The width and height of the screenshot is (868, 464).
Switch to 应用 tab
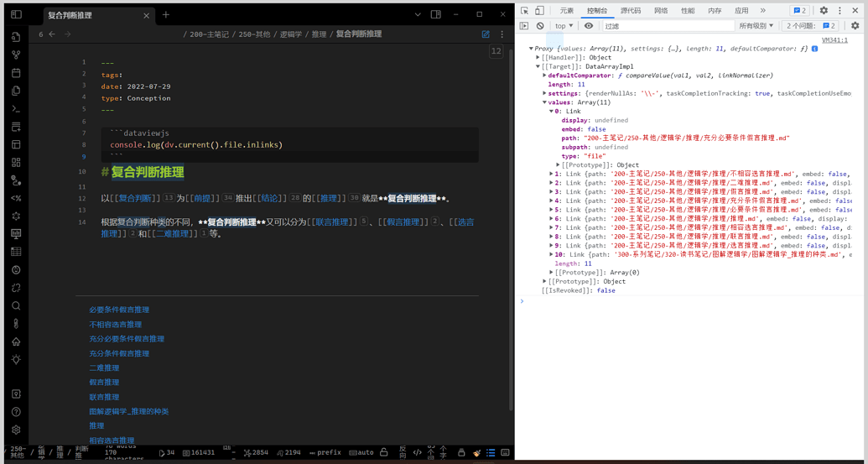tap(741, 10)
